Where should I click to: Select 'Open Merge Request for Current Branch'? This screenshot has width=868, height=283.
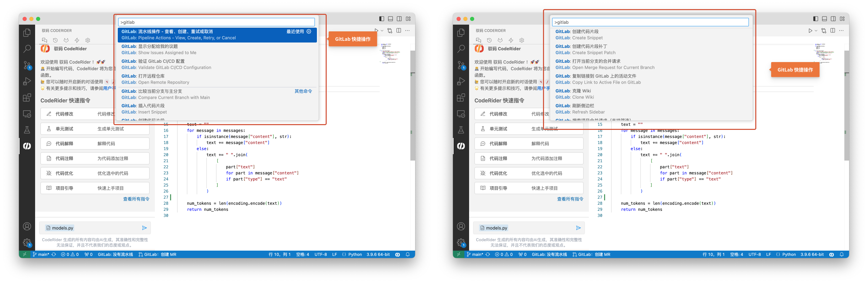(651, 64)
